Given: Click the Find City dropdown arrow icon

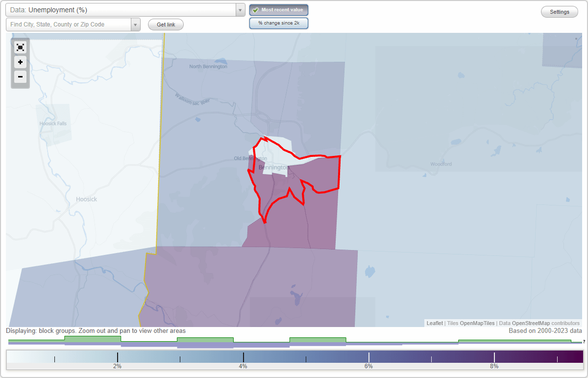Looking at the screenshot, I should (136, 24).
